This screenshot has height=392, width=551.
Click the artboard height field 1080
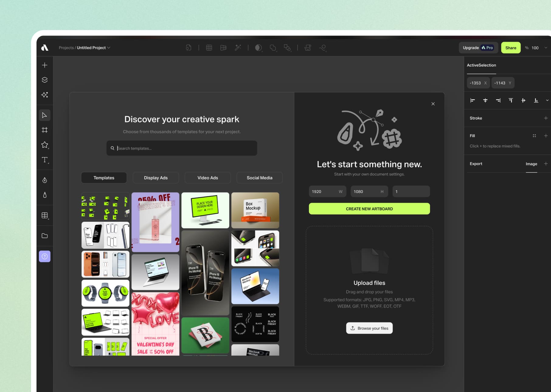pyautogui.click(x=369, y=191)
